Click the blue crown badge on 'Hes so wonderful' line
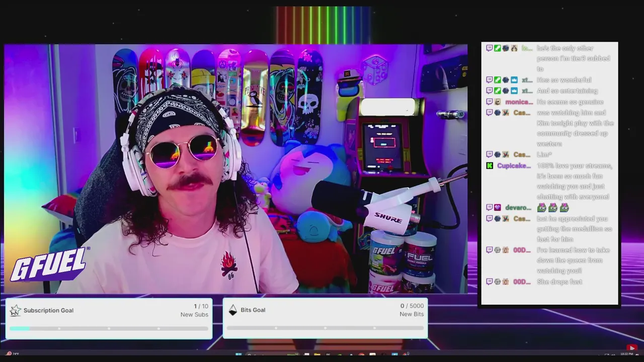The image size is (644, 362). click(514, 80)
